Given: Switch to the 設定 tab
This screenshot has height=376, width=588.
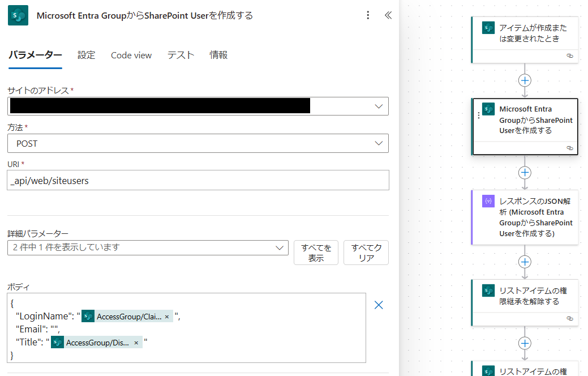Looking at the screenshot, I should [86, 55].
